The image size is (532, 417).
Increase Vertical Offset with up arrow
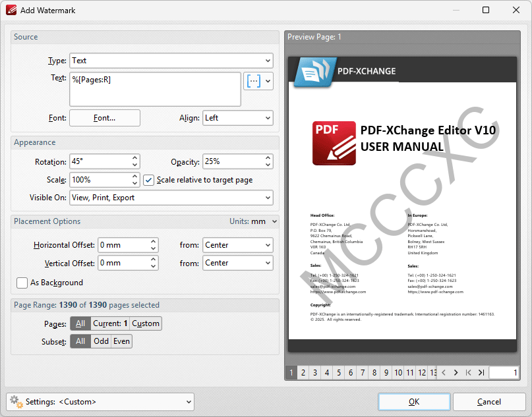(x=153, y=260)
